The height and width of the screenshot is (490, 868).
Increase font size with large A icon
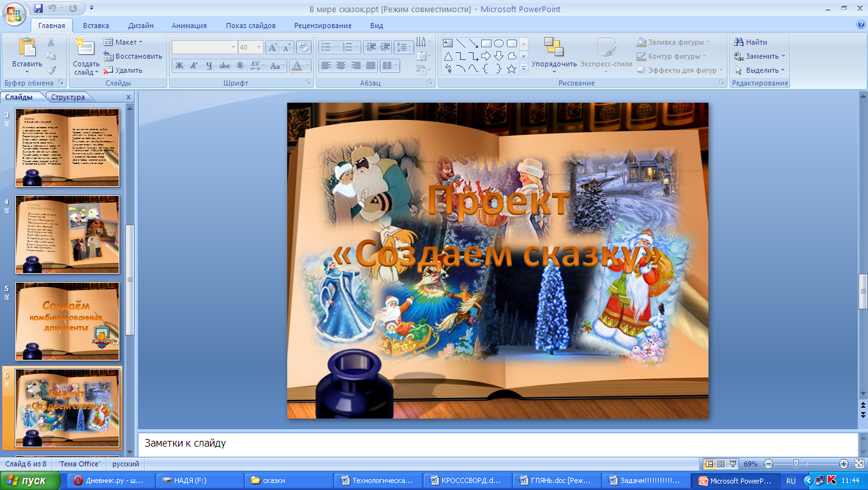point(273,47)
